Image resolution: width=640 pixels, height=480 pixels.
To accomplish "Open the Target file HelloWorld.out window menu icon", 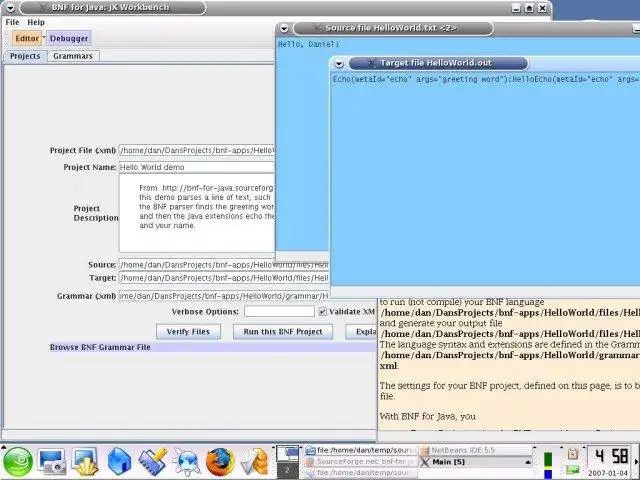I will pyautogui.click(x=339, y=64).
